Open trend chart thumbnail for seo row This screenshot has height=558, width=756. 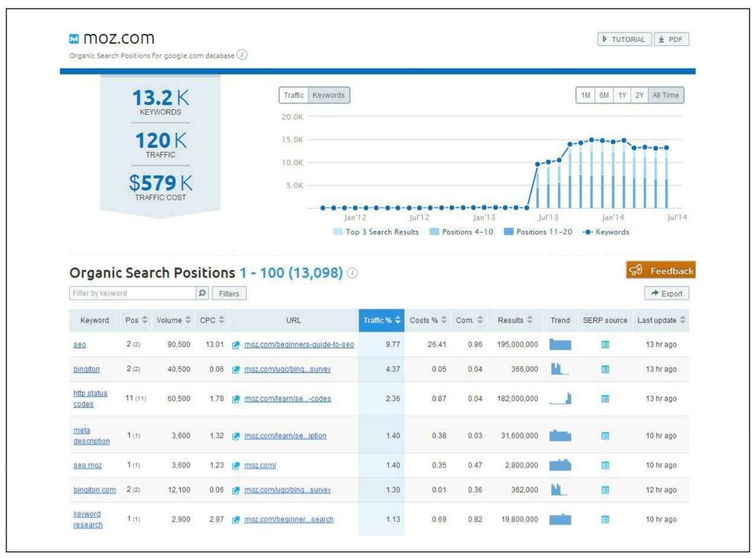(x=560, y=345)
